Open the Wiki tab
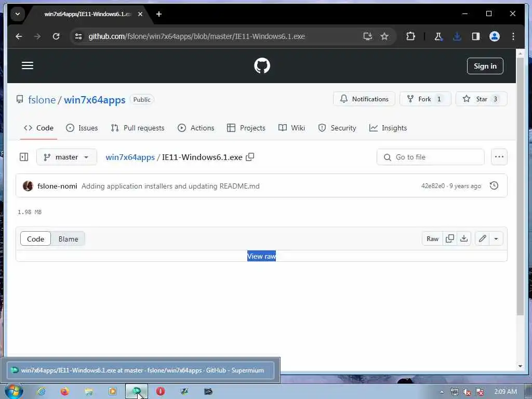Screen dimensions: 532x399 tap(291, 128)
